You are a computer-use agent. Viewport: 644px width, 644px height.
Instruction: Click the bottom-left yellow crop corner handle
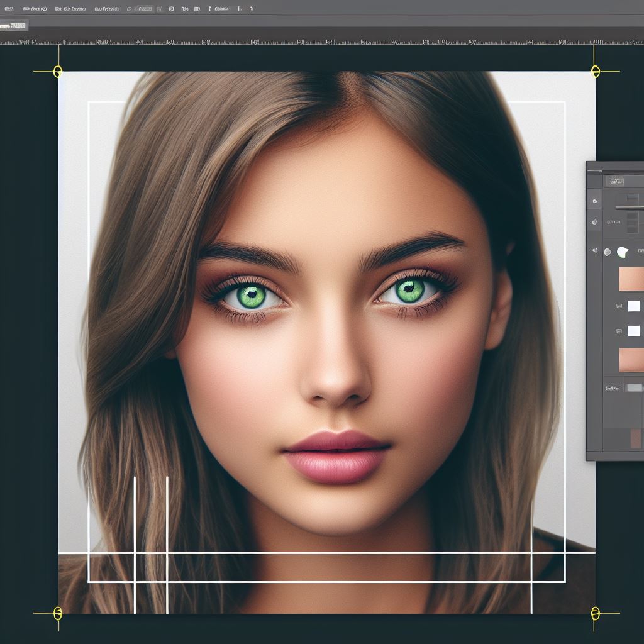tap(58, 613)
